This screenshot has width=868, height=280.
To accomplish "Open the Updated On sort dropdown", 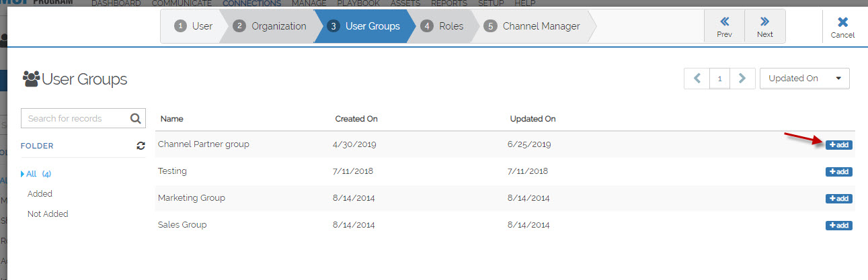I will click(804, 79).
